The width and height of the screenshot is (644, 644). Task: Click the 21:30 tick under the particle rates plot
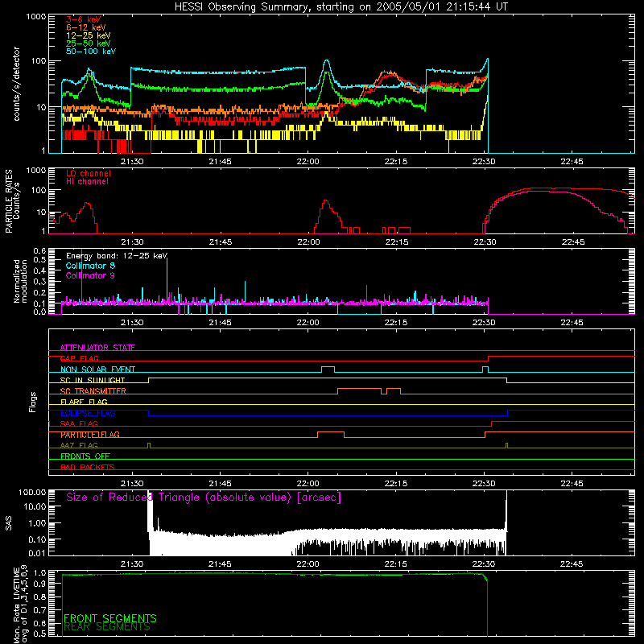tap(132, 242)
